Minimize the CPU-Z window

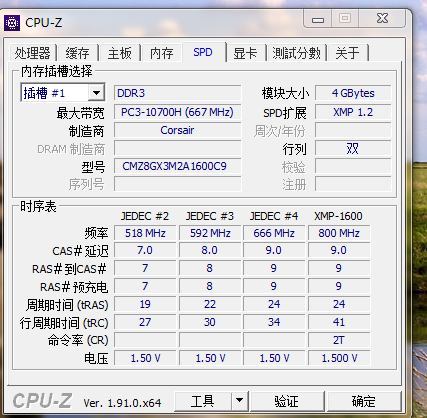[318, 20]
